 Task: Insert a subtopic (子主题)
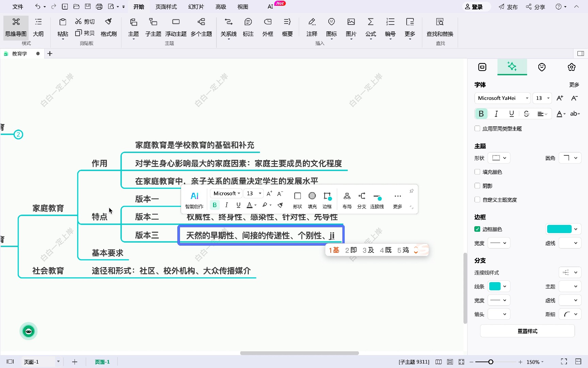(x=153, y=27)
